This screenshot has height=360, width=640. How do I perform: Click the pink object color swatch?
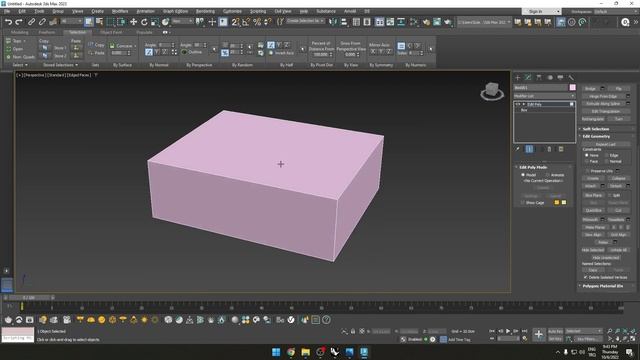coord(573,88)
